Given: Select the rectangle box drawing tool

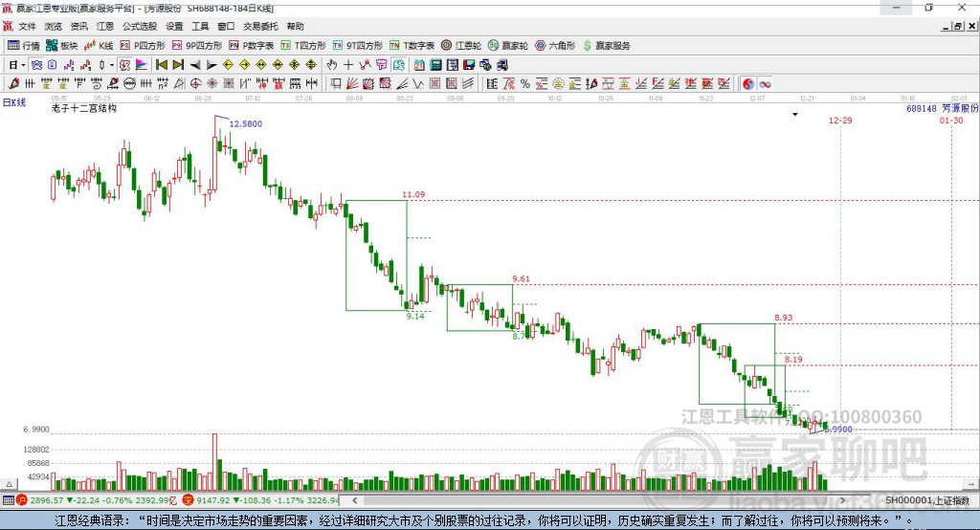Looking at the screenshot, I should [336, 84].
